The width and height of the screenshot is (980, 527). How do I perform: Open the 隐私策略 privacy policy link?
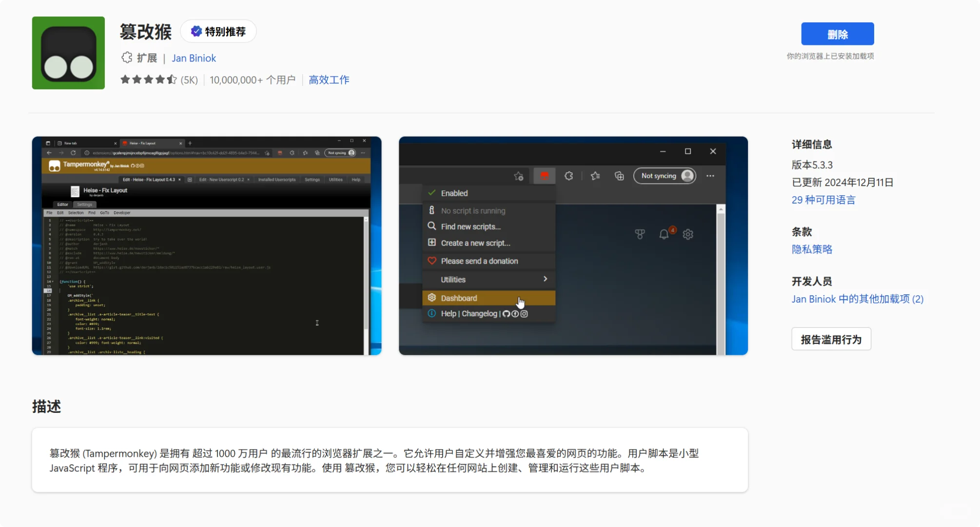click(812, 249)
